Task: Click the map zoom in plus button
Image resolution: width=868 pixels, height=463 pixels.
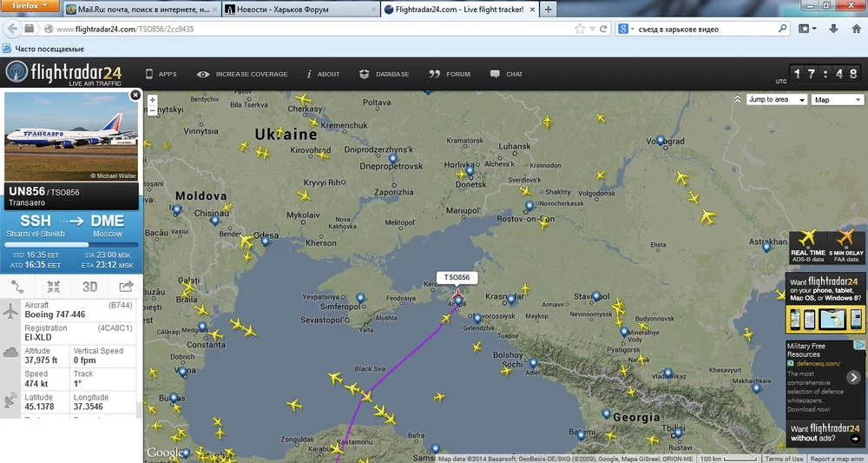Action: [152, 100]
